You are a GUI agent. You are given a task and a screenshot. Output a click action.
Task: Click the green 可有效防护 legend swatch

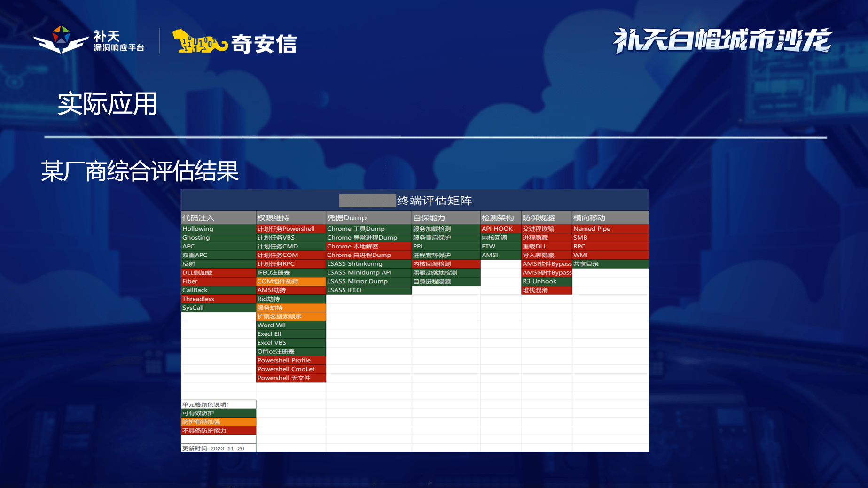[219, 413]
